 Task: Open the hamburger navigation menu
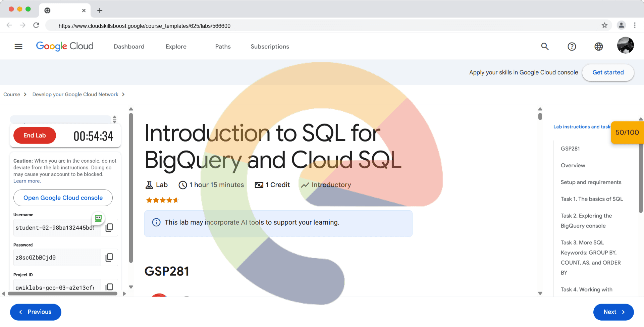[x=18, y=47]
